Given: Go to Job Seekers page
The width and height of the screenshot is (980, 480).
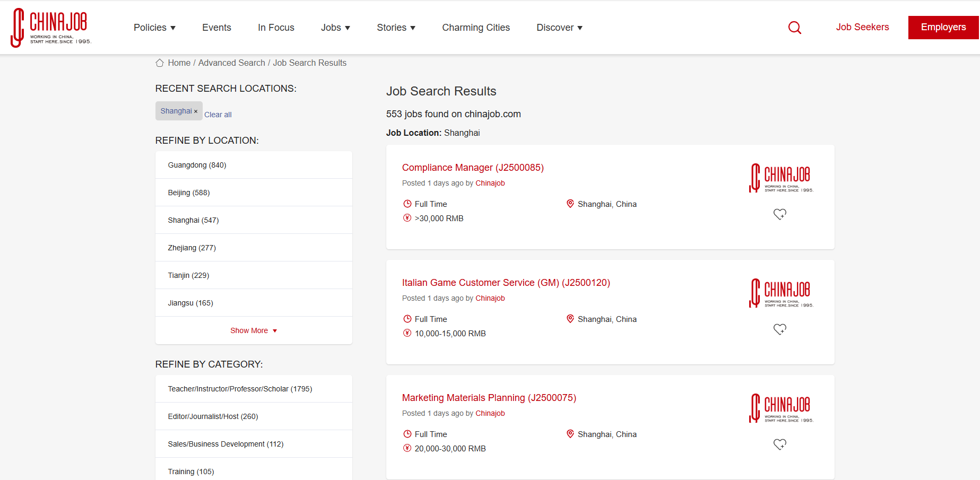Looking at the screenshot, I should [x=862, y=27].
